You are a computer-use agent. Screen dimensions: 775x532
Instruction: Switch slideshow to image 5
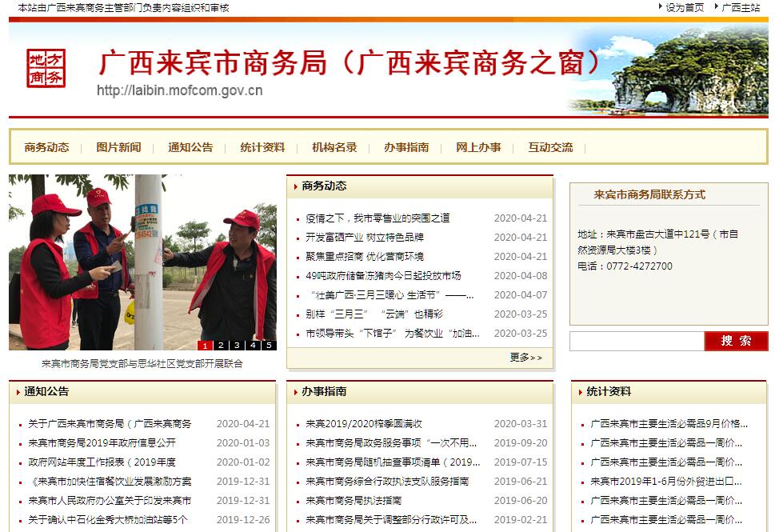point(270,345)
